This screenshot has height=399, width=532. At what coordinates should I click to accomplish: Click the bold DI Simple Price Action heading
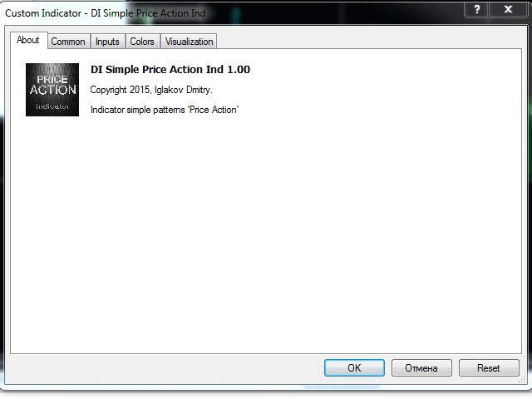coord(157,70)
